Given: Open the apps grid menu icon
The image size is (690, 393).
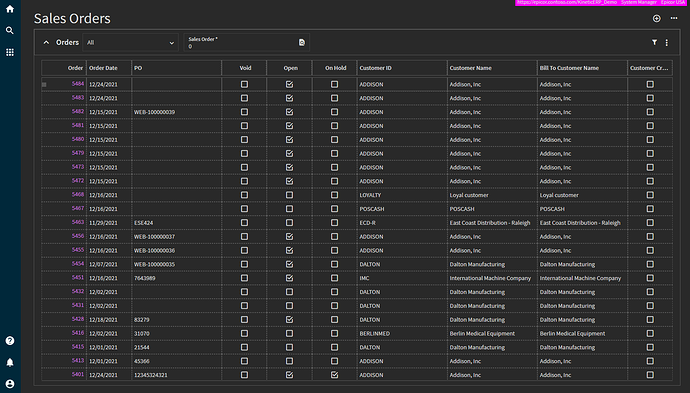Looking at the screenshot, I should 10,52.
